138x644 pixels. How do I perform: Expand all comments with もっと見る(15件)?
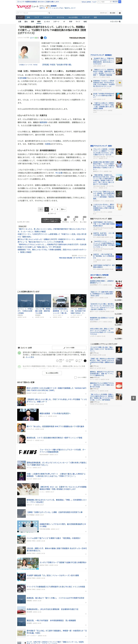click(x=52, y=373)
